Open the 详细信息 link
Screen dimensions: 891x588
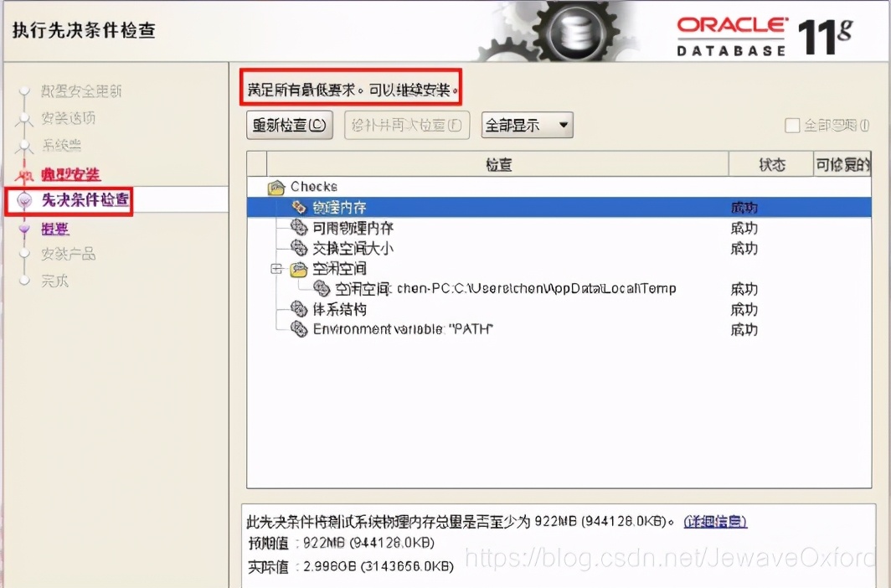715,522
